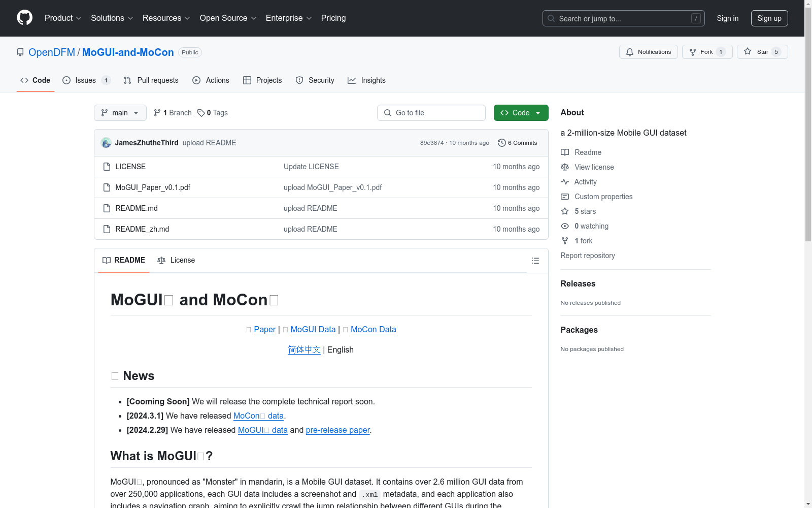
Task: Open the pre-release paper link
Action: [x=338, y=430]
